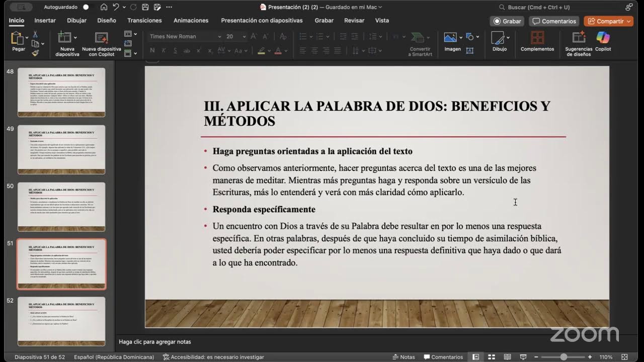Open the Animaciones tab

tap(191, 21)
